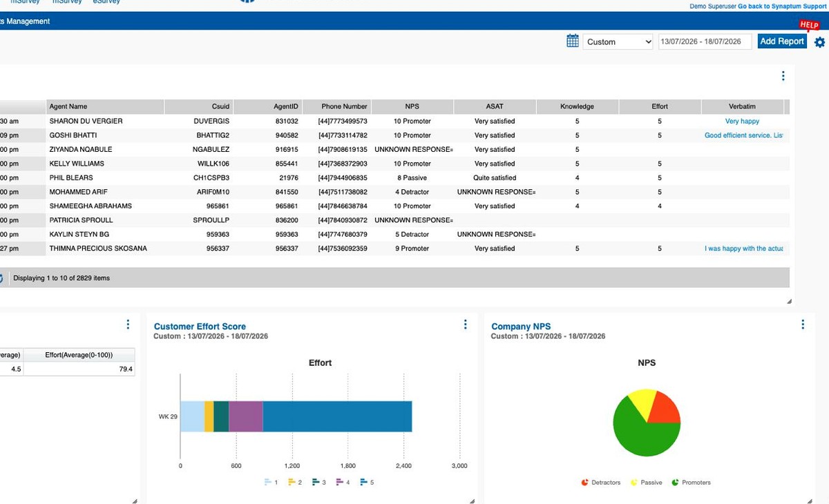
Task: Open Customer Effort Score three-dot menu
Action: [465, 324]
